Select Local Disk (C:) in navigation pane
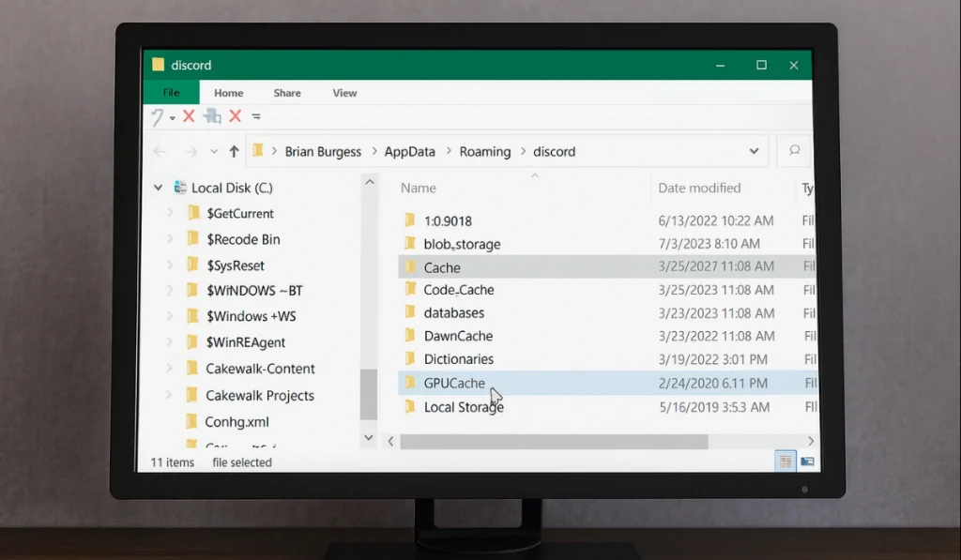 [x=233, y=189]
